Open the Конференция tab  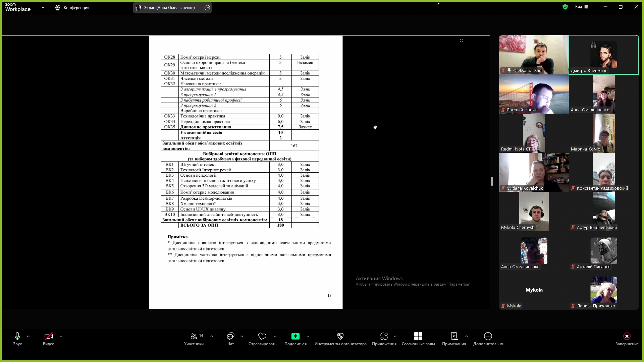tap(72, 7)
